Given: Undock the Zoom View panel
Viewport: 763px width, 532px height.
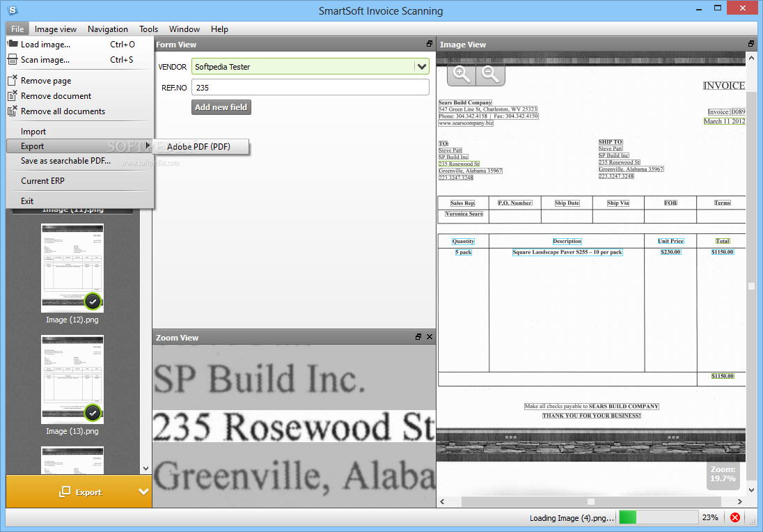Looking at the screenshot, I should pyautogui.click(x=418, y=337).
